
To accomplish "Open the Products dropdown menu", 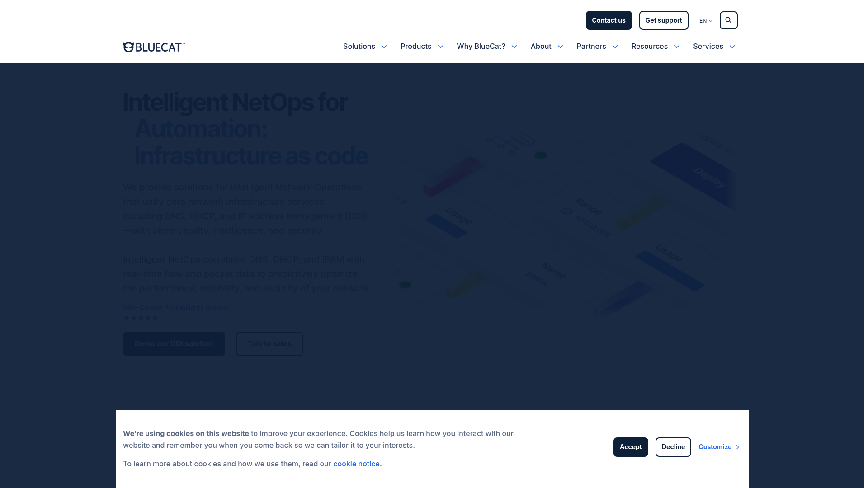I will click(421, 47).
